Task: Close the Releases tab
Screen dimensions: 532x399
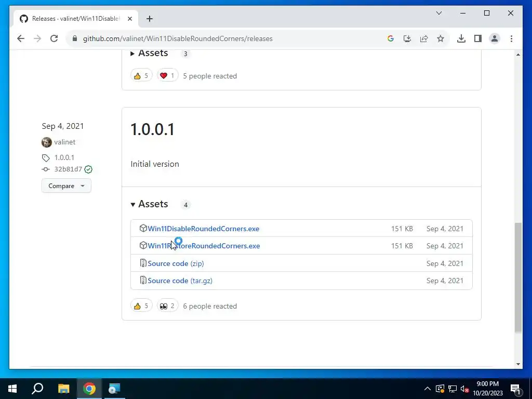Action: tap(129, 19)
